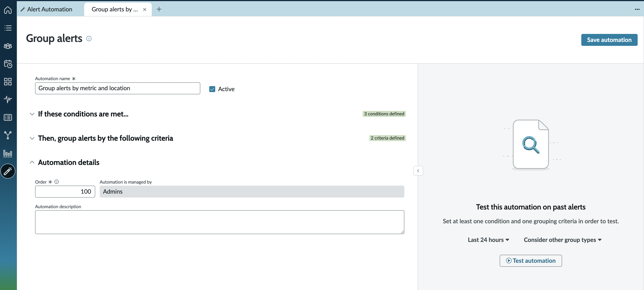Switch to the Alert Automation tab

46,9
